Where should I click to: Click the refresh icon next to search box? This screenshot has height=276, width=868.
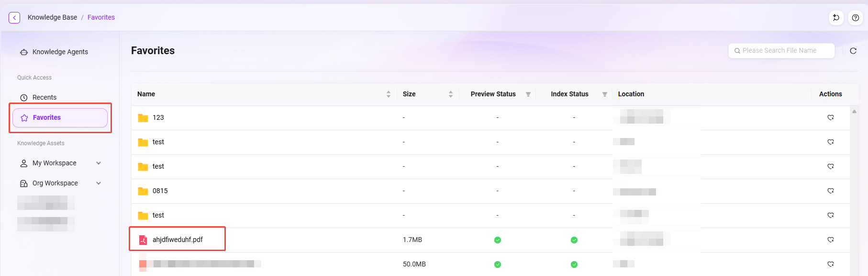coord(853,51)
